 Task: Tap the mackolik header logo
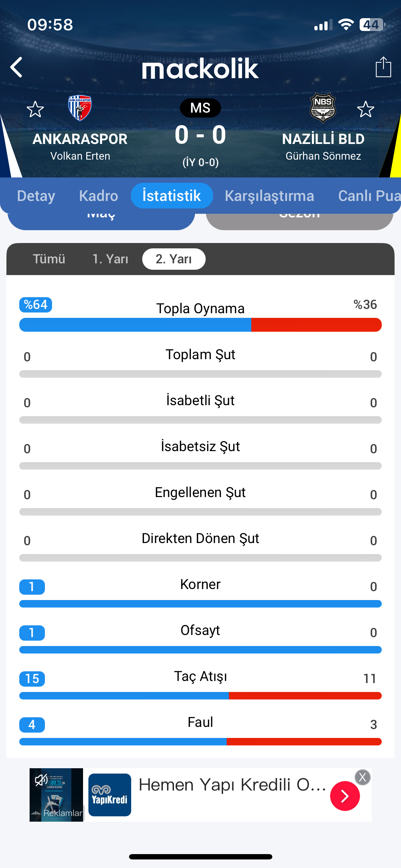[200, 68]
